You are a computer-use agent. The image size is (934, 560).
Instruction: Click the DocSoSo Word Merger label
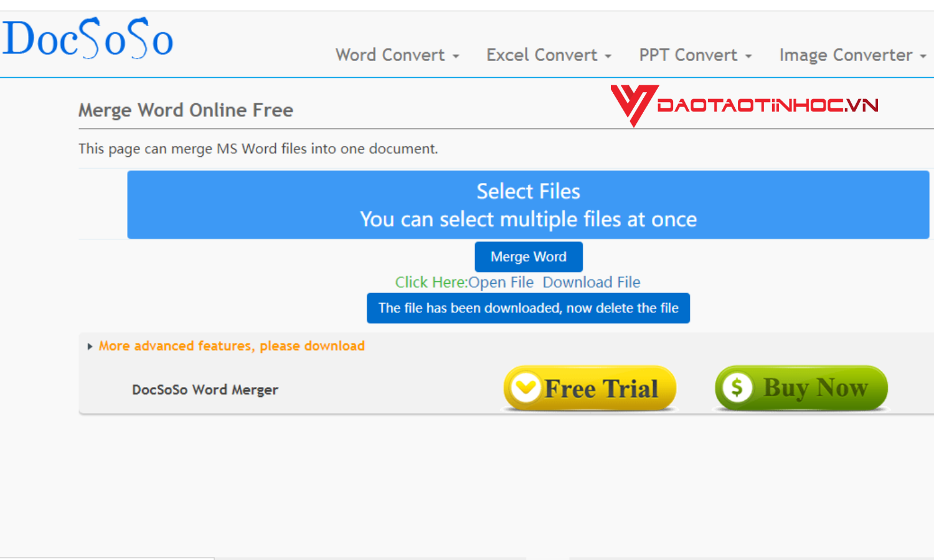tap(204, 390)
